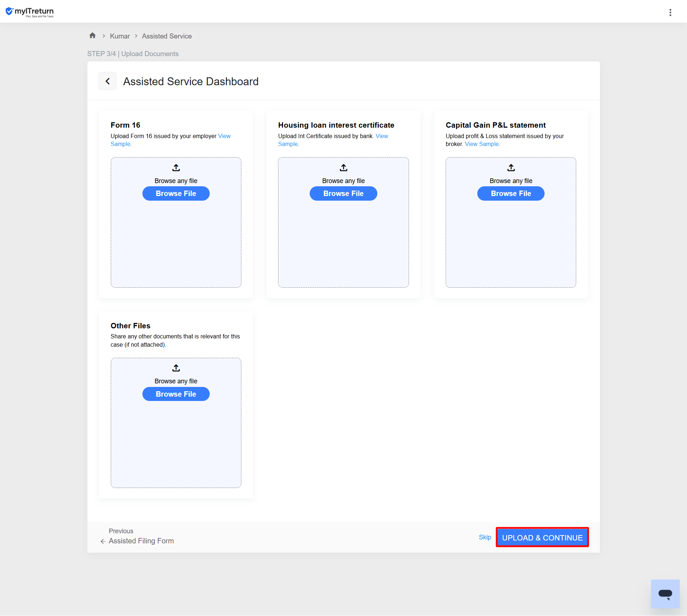Open the chat support widget

coord(665,594)
